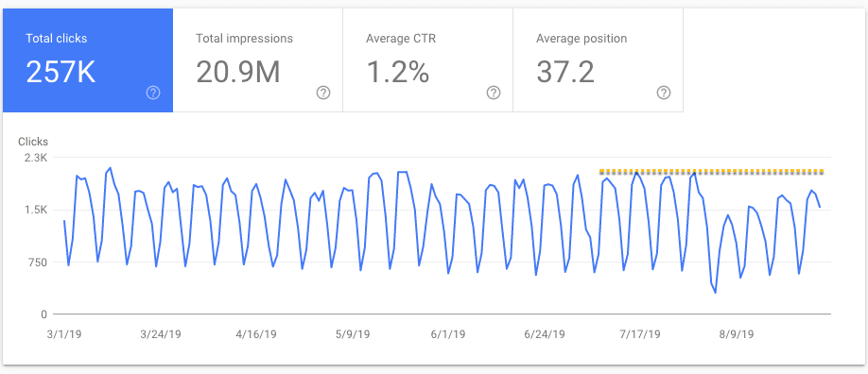Open the Average position help icon
Image resolution: width=868 pixels, height=374 pixels.
(x=664, y=93)
